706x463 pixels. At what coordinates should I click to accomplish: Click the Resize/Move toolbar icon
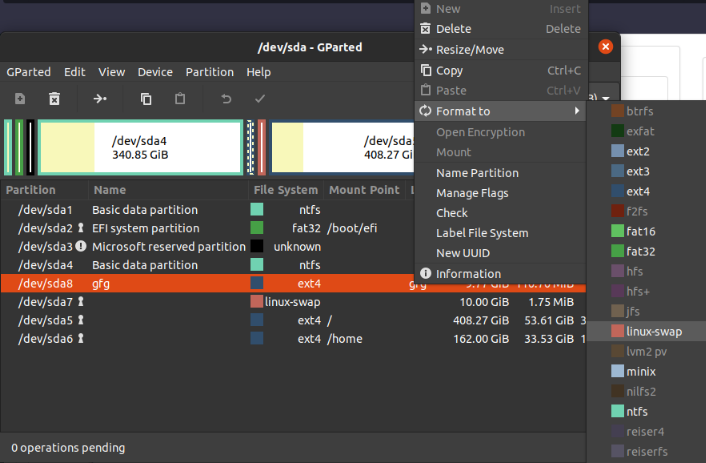[x=101, y=98]
